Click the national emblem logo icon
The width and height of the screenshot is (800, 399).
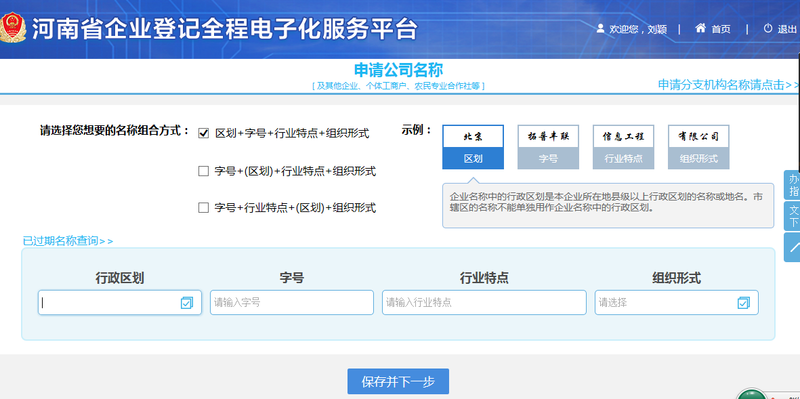(13, 29)
